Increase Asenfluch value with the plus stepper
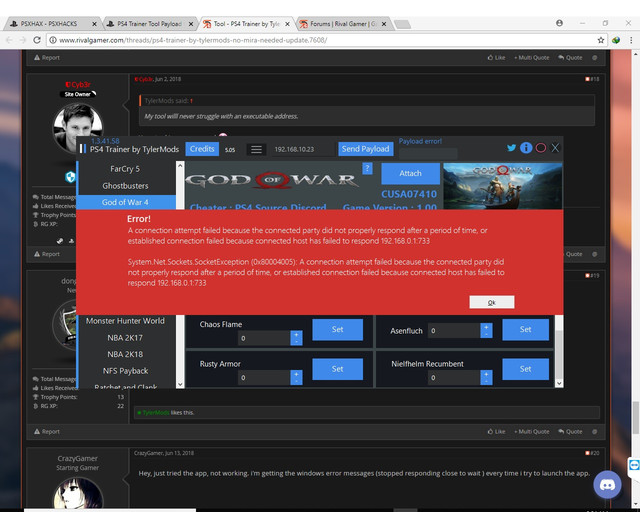 click(486, 327)
